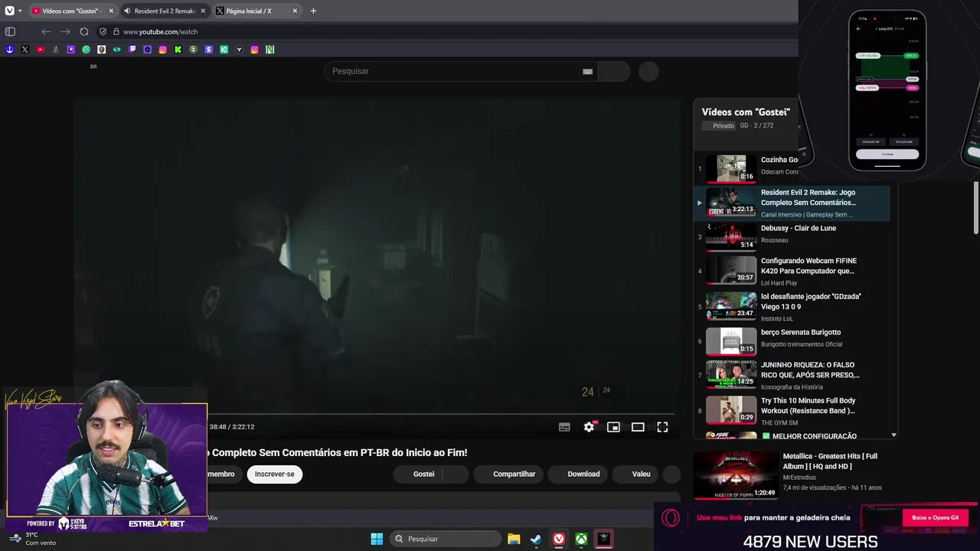Open the YouTube bookmark icon in bookmarks bar
This screenshot has height=551, width=980.
click(40, 49)
